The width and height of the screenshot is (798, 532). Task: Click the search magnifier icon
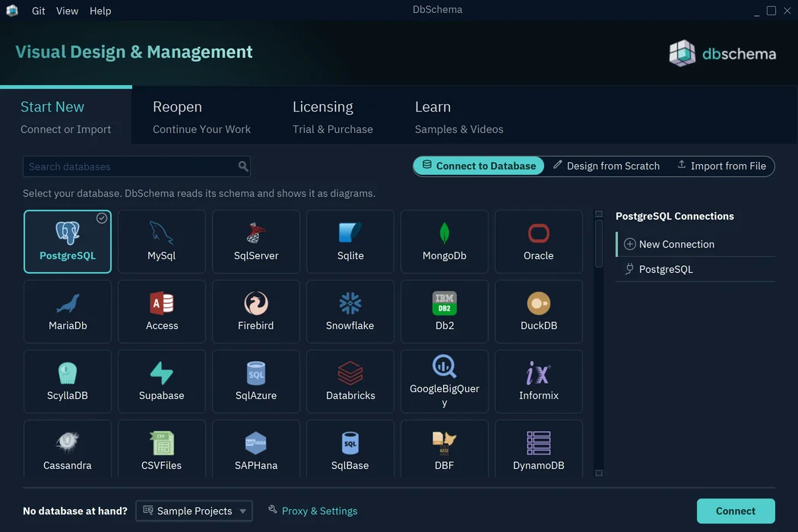(x=243, y=166)
